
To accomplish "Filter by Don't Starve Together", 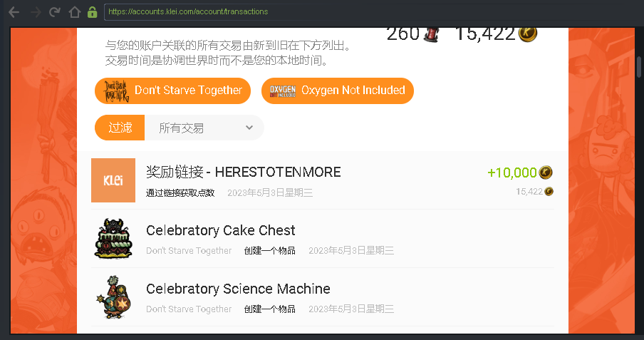I will (172, 91).
